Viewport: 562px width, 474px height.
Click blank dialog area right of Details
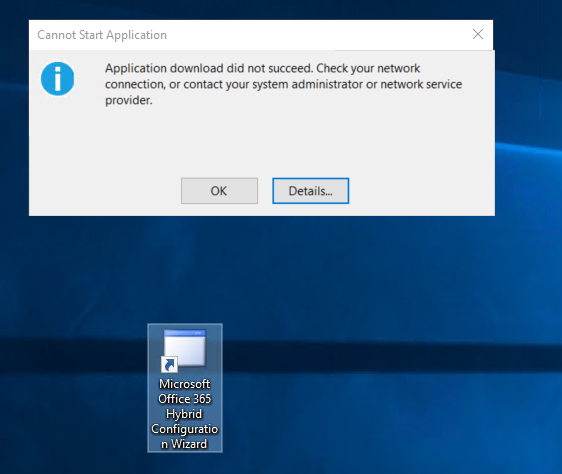[419, 191]
